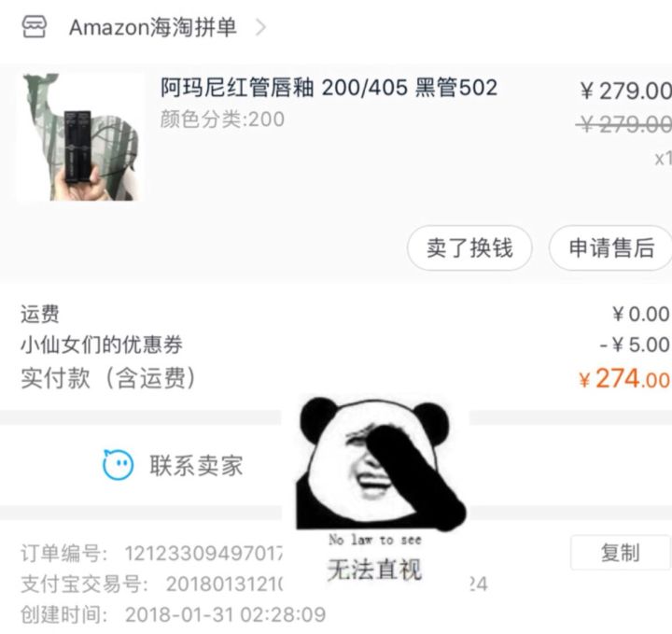Tap the 运费 shipping fee row
Image resolution: width=672 pixels, height=634 pixels.
(344, 314)
